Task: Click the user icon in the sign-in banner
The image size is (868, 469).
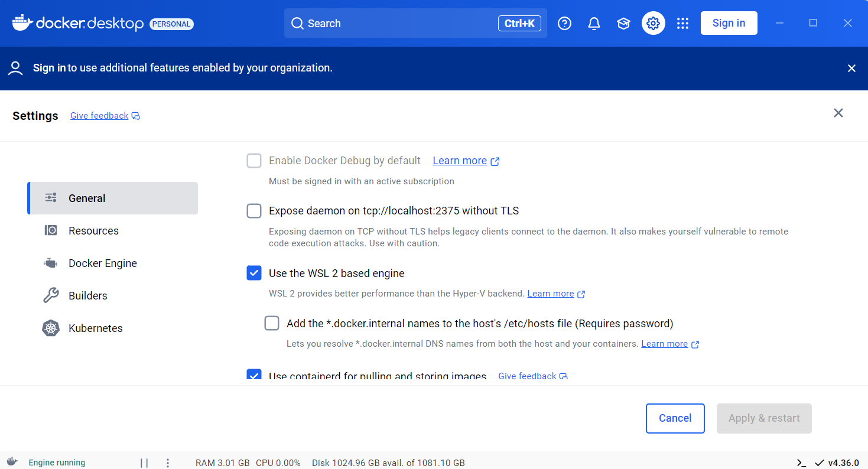Action: [x=16, y=69]
